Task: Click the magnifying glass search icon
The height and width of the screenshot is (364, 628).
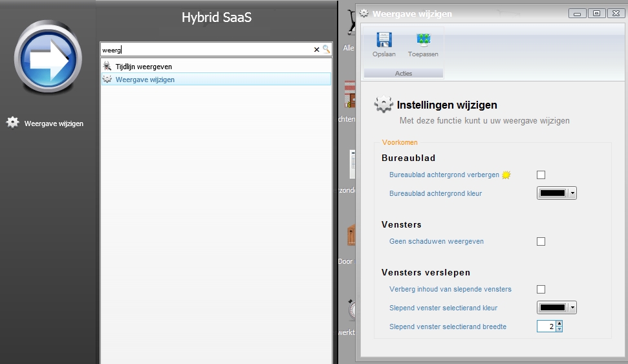Action: [327, 50]
